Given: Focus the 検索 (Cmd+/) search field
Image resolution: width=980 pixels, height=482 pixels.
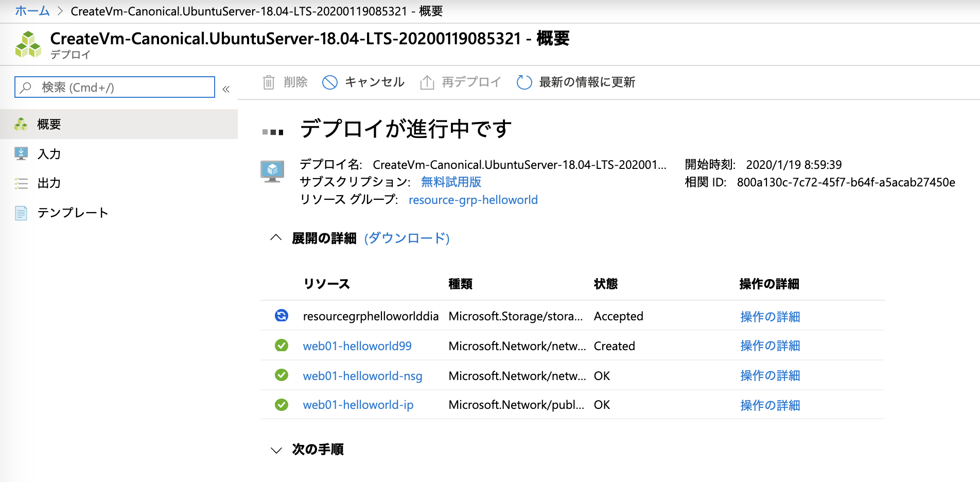Looking at the screenshot, I should (115, 87).
